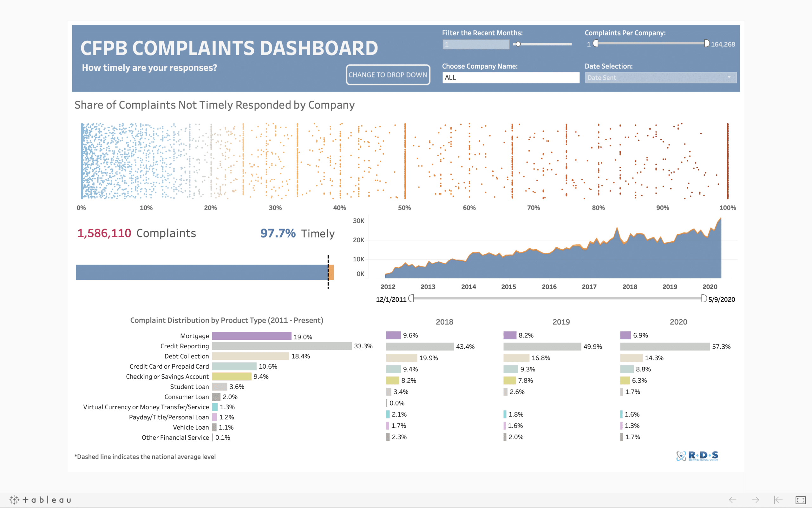812x508 pixels.
Task: Click the redo forward arrow icon
Action: click(755, 500)
